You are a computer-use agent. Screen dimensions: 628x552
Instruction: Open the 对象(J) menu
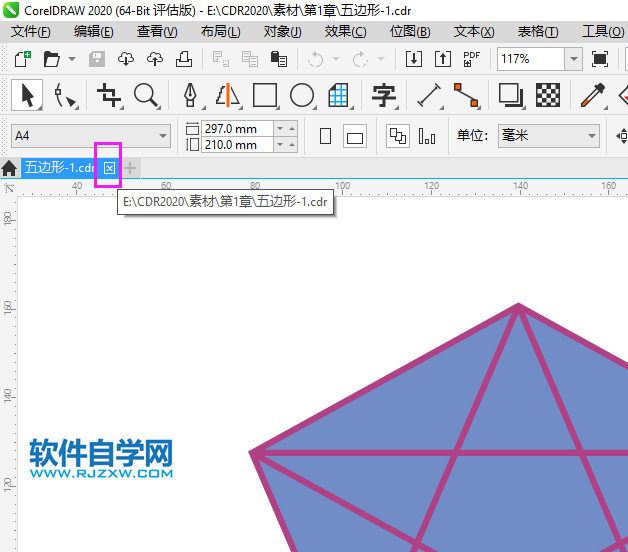click(283, 31)
